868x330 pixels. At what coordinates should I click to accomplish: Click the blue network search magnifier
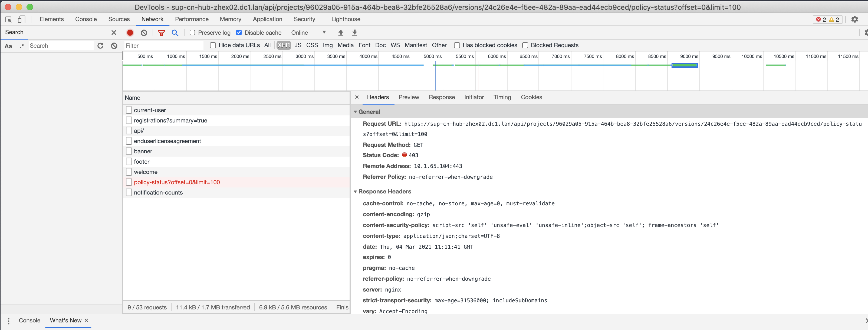click(x=175, y=33)
